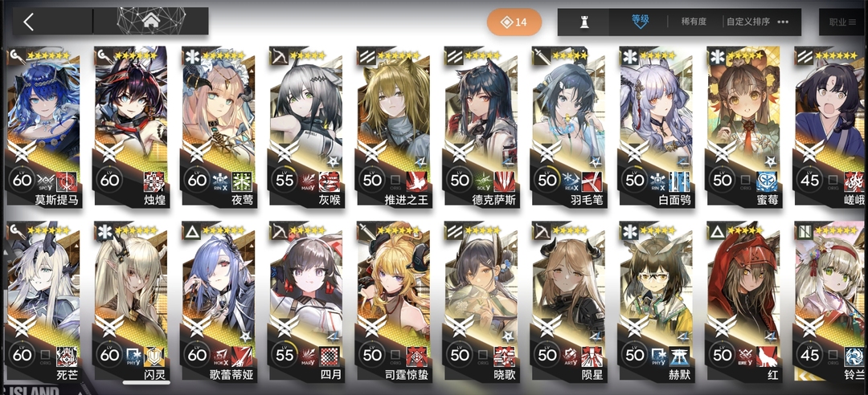Toggle sort direction arrow under 等级

[x=640, y=27]
